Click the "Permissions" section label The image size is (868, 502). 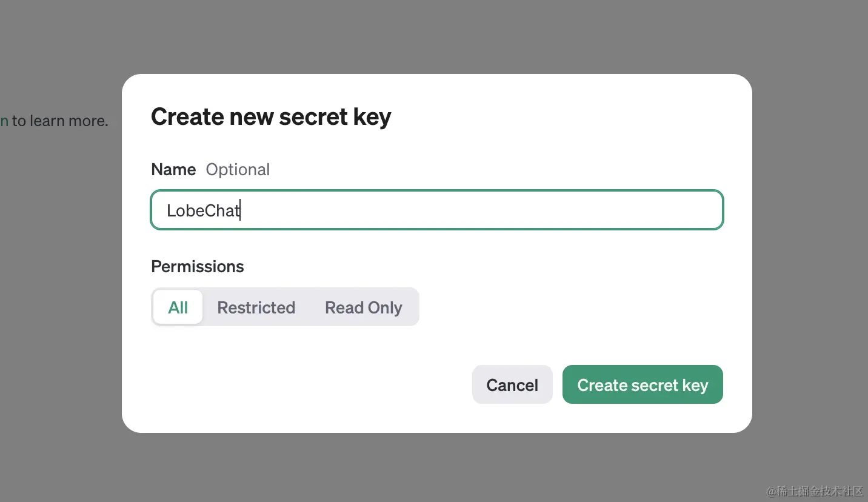(x=197, y=266)
